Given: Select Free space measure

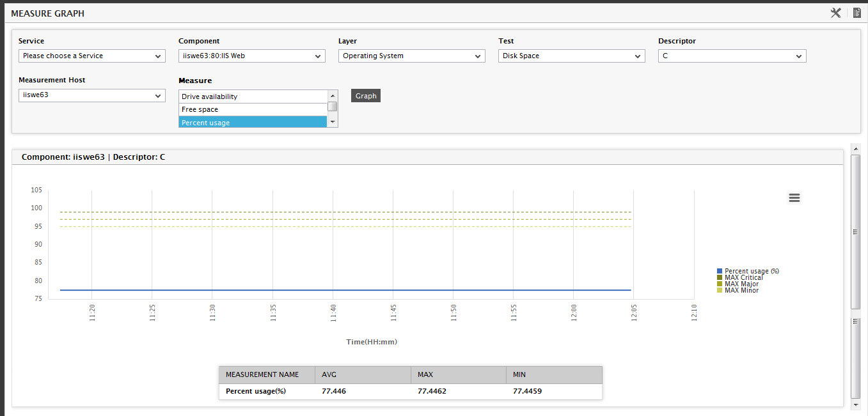Looking at the screenshot, I should 253,109.
